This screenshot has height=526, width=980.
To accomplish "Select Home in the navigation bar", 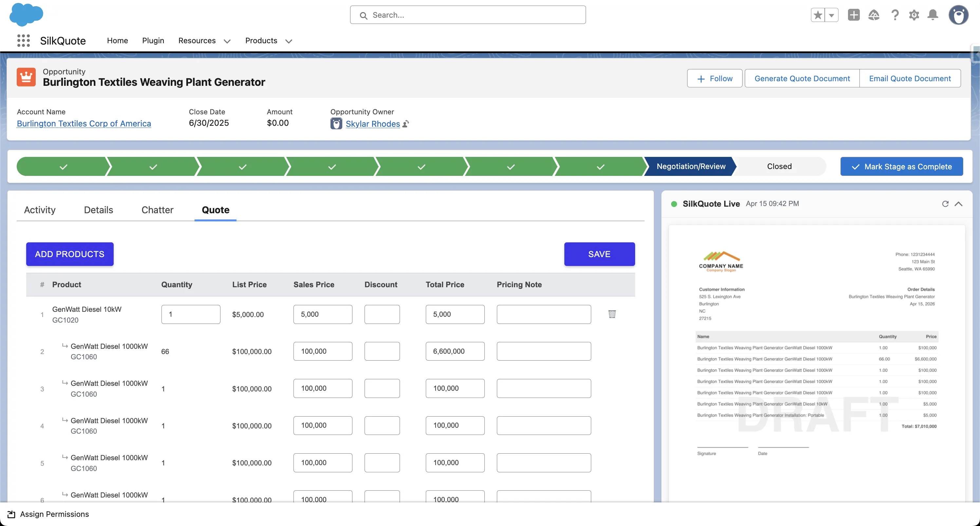I will (x=117, y=41).
